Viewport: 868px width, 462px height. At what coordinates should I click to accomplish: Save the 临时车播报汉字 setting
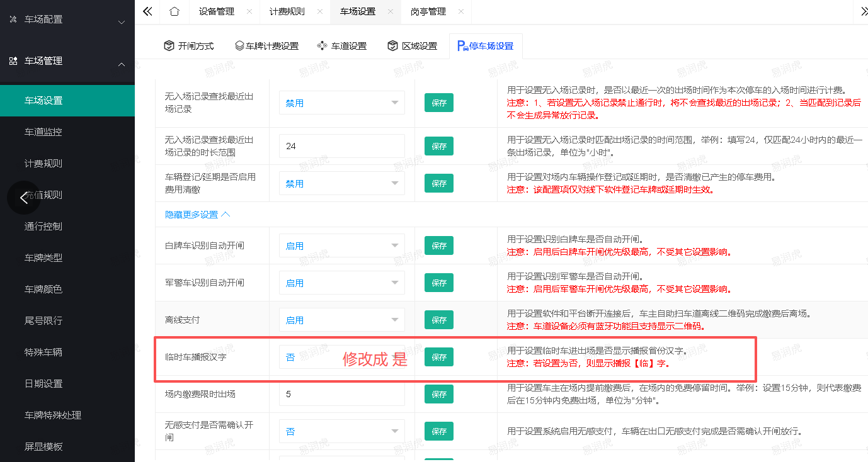(x=439, y=357)
